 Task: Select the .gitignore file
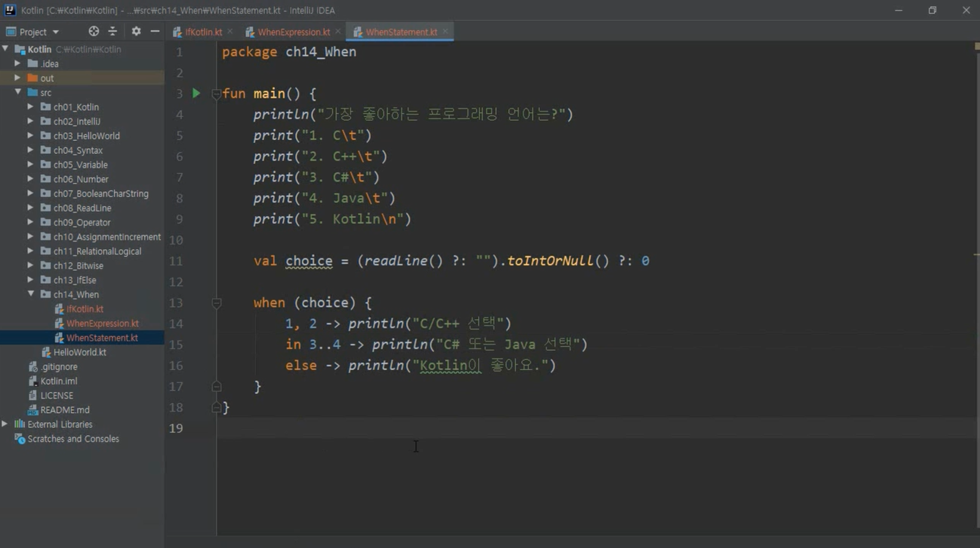59,367
